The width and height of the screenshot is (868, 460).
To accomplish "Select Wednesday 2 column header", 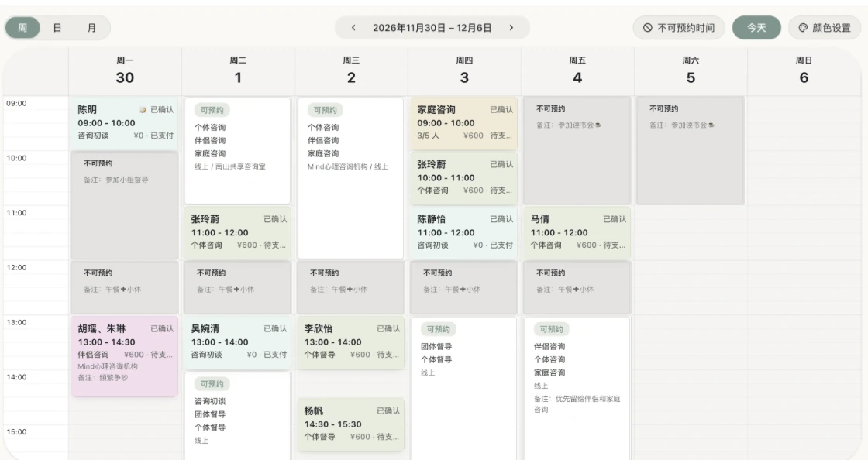I will tap(351, 70).
